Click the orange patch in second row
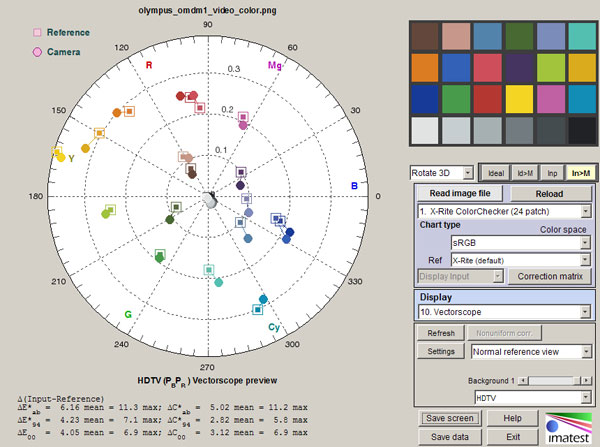 pos(425,68)
